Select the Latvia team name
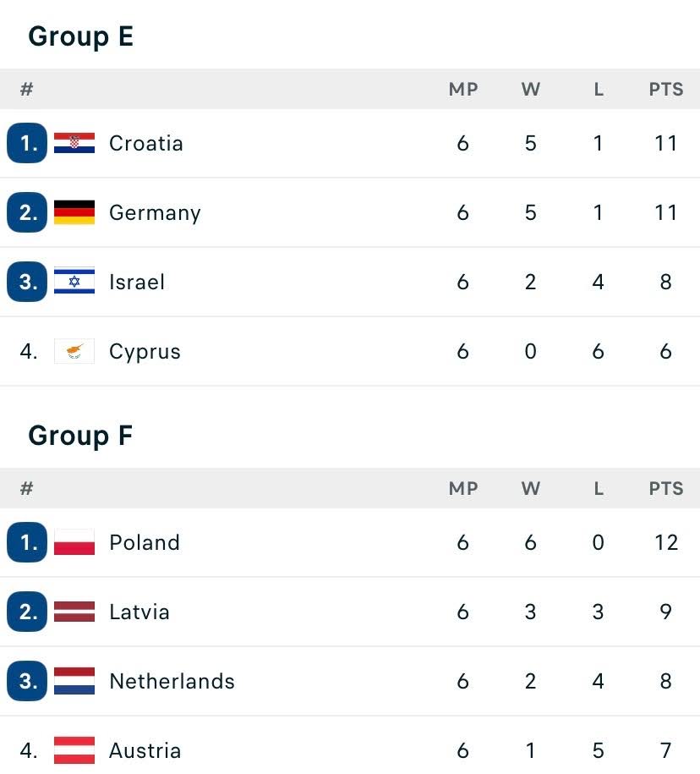This screenshot has width=700, height=774. (x=139, y=612)
